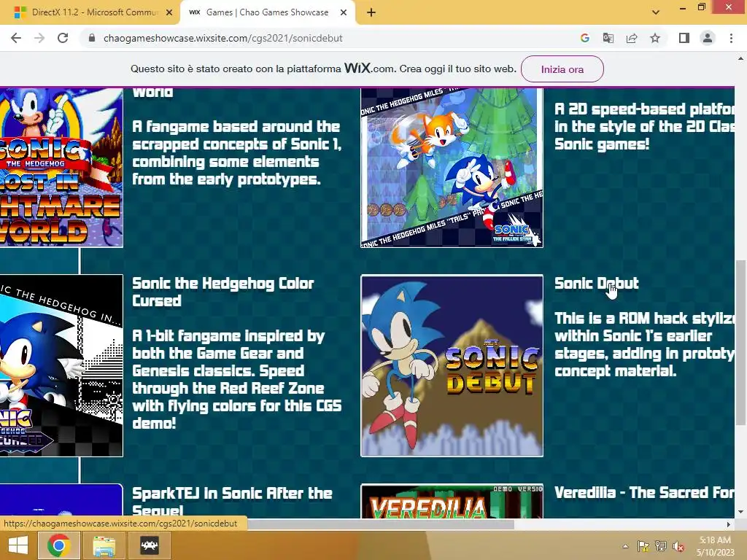The height and width of the screenshot is (560, 747).
Task: Go back to the previous page
Action: [x=16, y=38]
